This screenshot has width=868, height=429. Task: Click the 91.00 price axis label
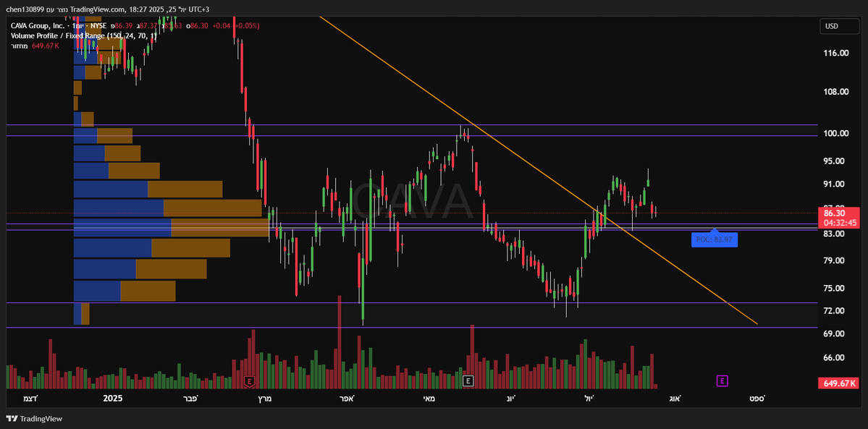834,184
